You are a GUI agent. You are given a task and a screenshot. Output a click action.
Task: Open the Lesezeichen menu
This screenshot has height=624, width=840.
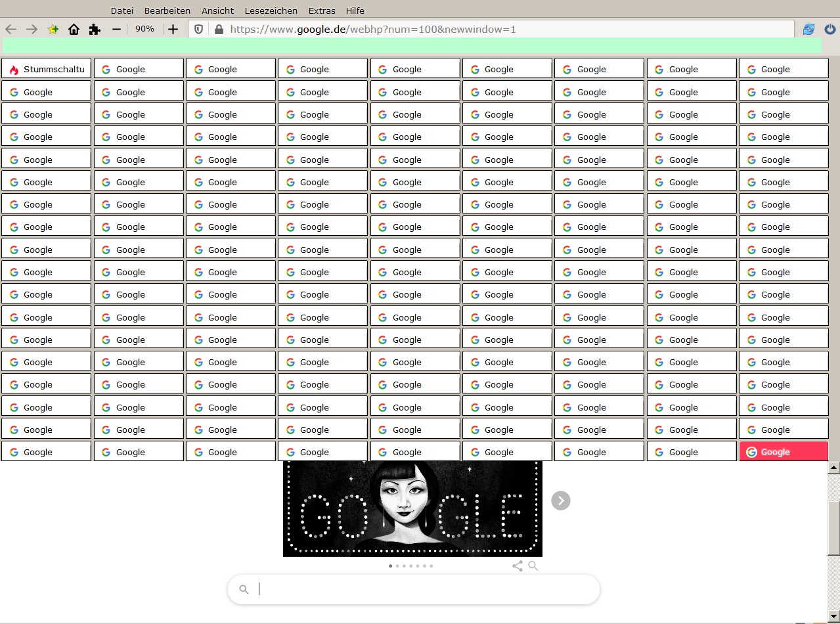(x=271, y=11)
